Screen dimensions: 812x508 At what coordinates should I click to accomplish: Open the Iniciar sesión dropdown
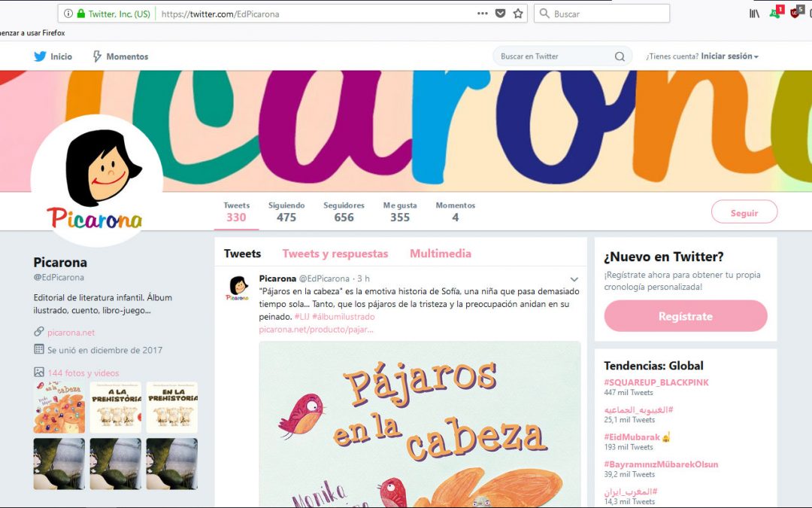click(729, 56)
